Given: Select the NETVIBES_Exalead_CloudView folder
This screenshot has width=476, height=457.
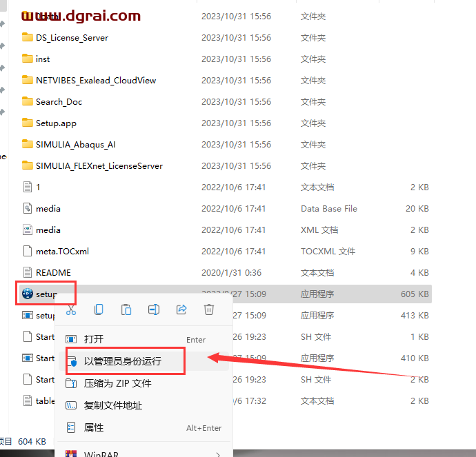Looking at the screenshot, I should point(95,80).
